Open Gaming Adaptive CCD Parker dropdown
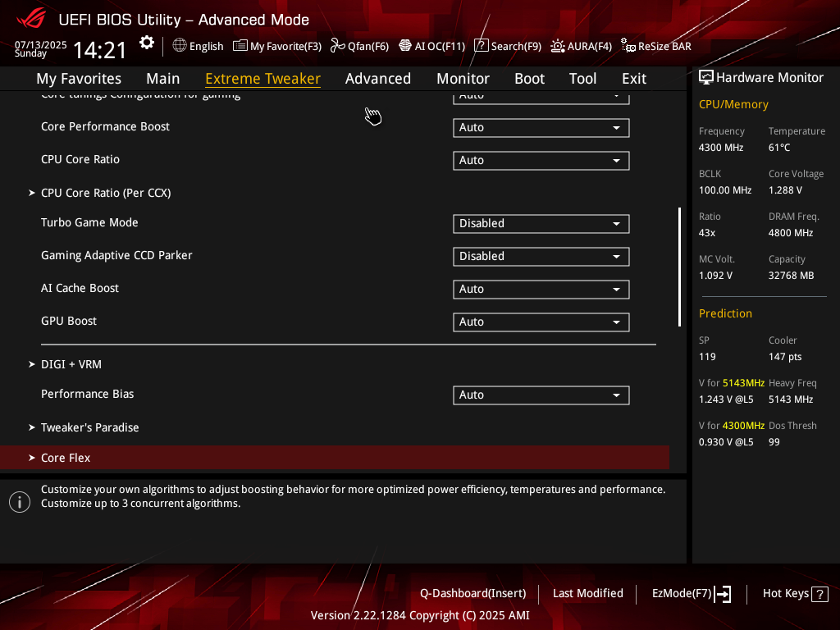Screen dimensions: 840x630 point(541,256)
